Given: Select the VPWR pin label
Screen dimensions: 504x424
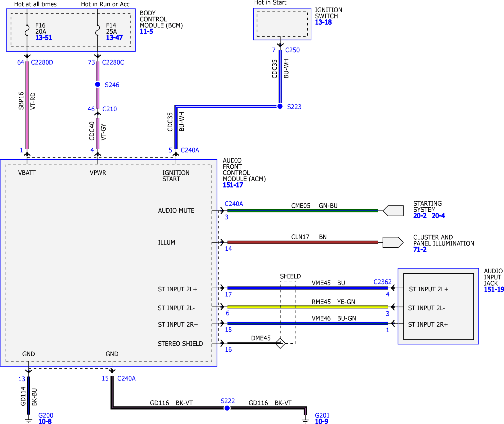Looking at the screenshot, I should click(98, 173).
